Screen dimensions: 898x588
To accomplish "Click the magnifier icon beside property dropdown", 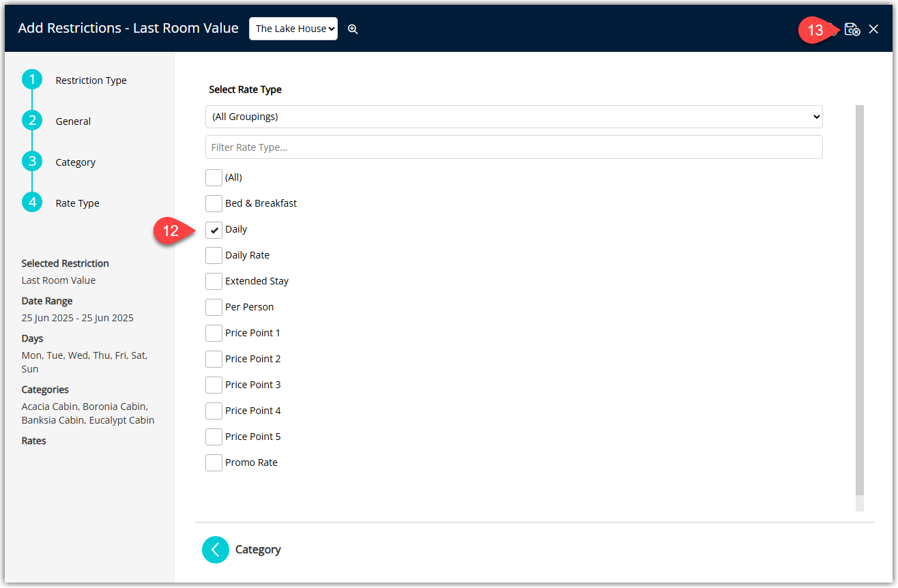I will [353, 29].
